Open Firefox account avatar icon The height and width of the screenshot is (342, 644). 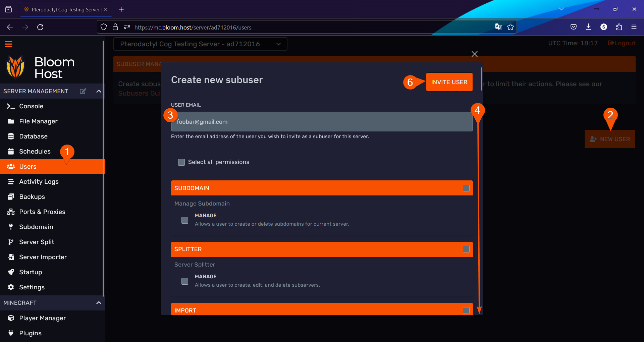pyautogui.click(x=604, y=27)
